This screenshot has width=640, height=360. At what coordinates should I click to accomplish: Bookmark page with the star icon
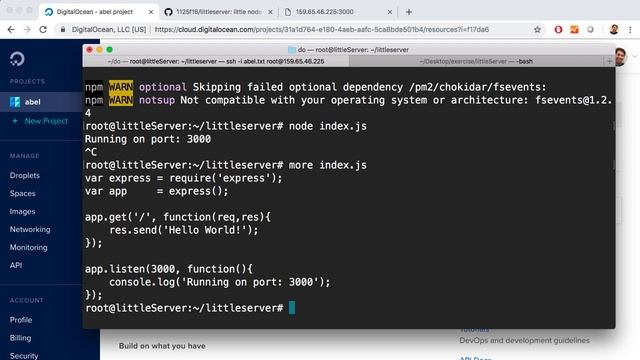pos(537,29)
